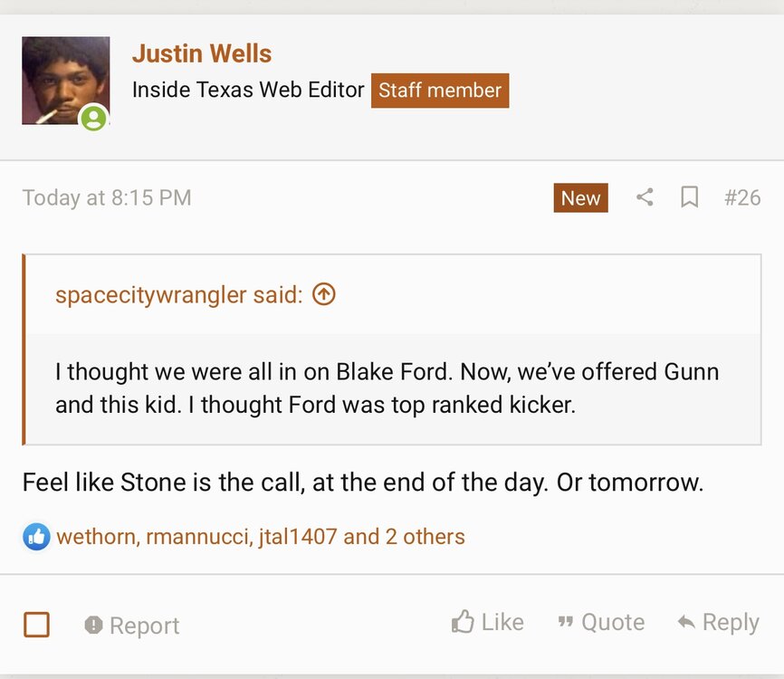Bookmark this post with the bookmark icon
This screenshot has width=784, height=679.
(689, 197)
